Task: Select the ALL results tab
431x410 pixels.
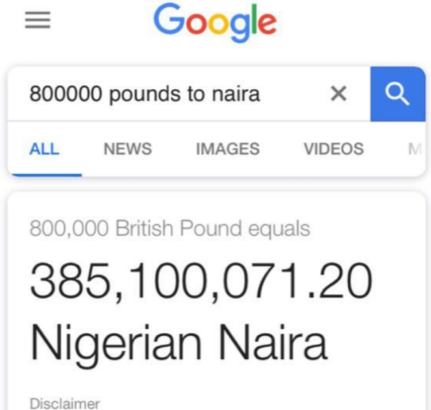Action: (44, 149)
